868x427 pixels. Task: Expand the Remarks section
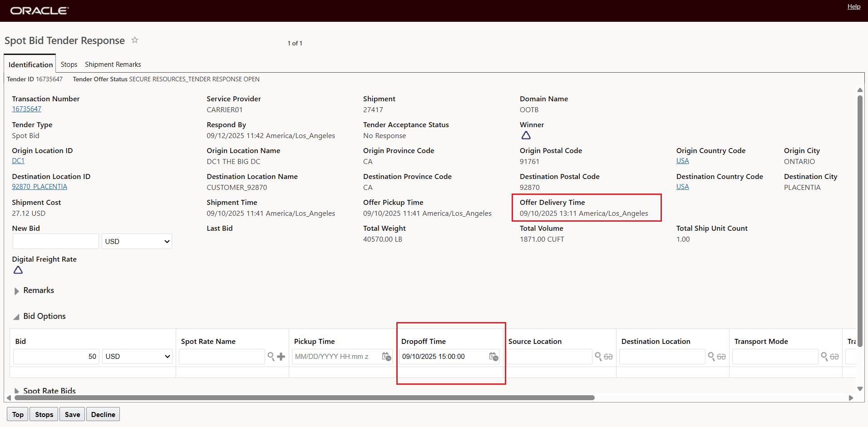tap(16, 291)
